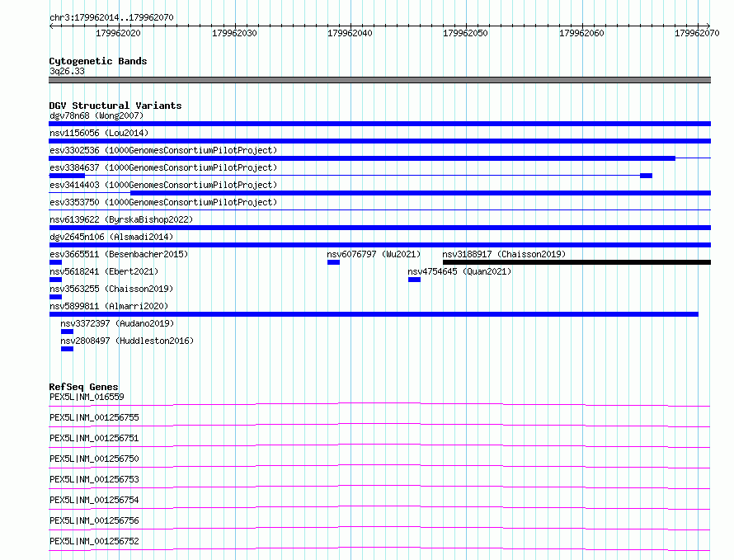The image size is (734, 560).
Task: Click the DGV Structural Variants track title
Action: (x=115, y=106)
